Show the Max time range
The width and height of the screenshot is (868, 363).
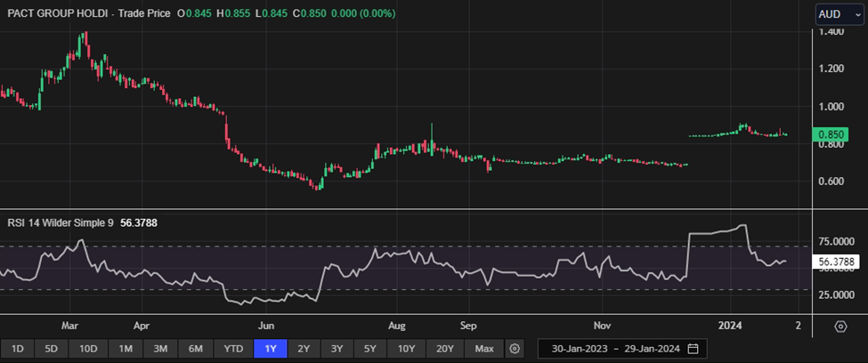point(484,349)
